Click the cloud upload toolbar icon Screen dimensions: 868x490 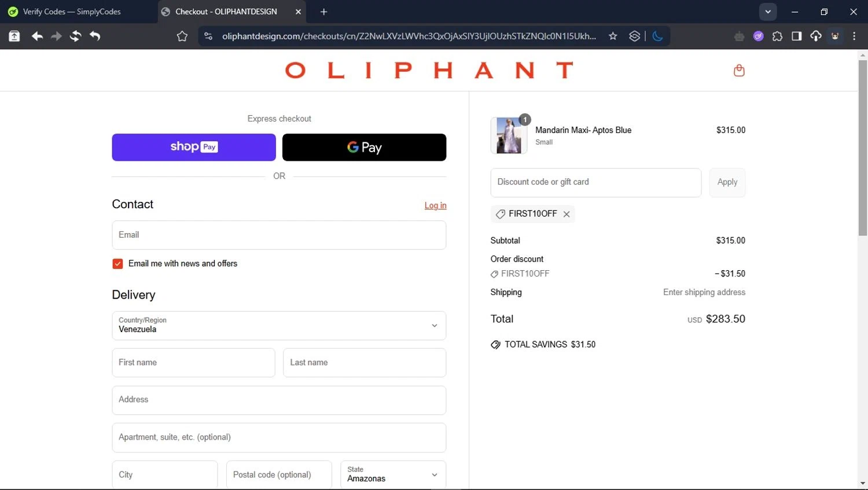[x=815, y=36]
